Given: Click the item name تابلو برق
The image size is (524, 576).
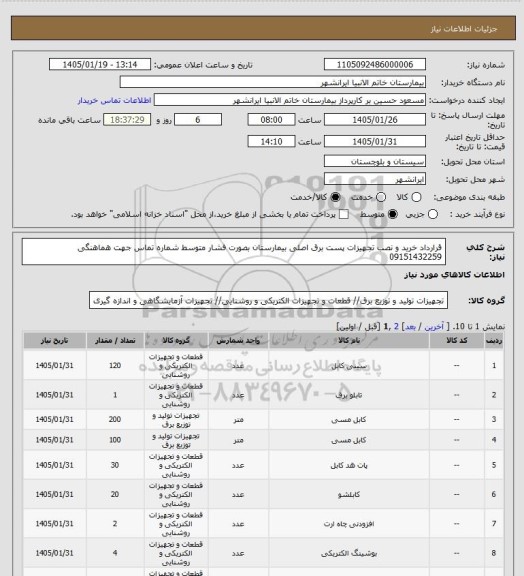Looking at the screenshot, I should (349, 395).
